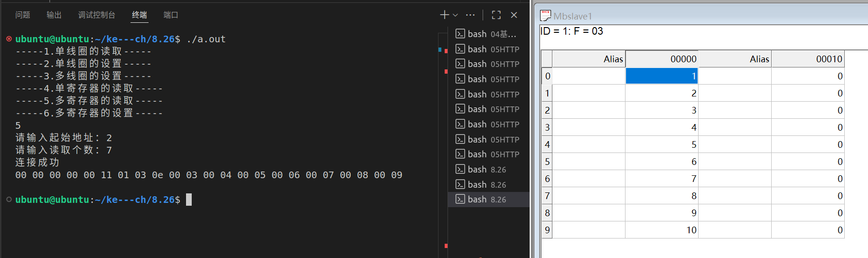Select register cell with value 10
Screen dimensions: 868x258
662,230
